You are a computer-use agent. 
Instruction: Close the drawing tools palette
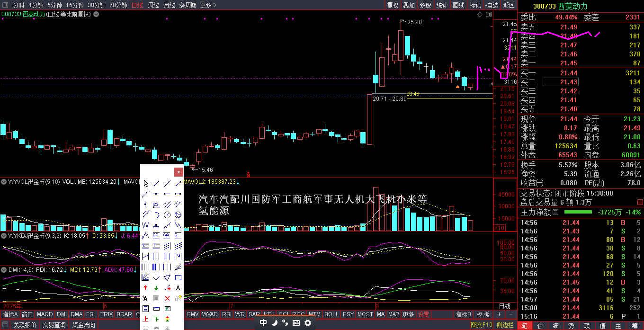coord(179,172)
